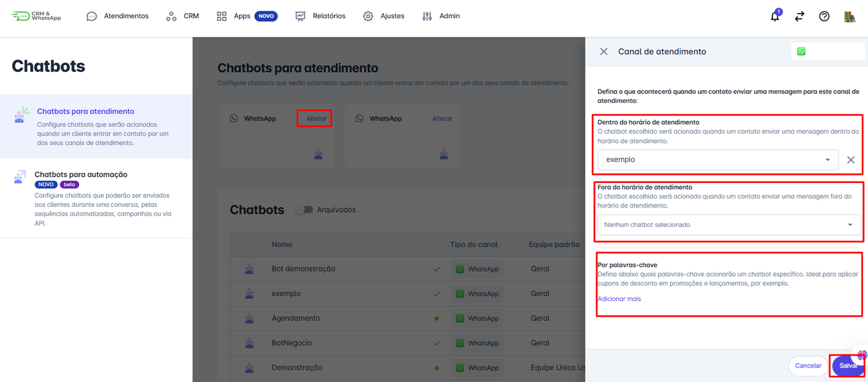Click the chatbot mascot icon next to exemplo

(249, 293)
